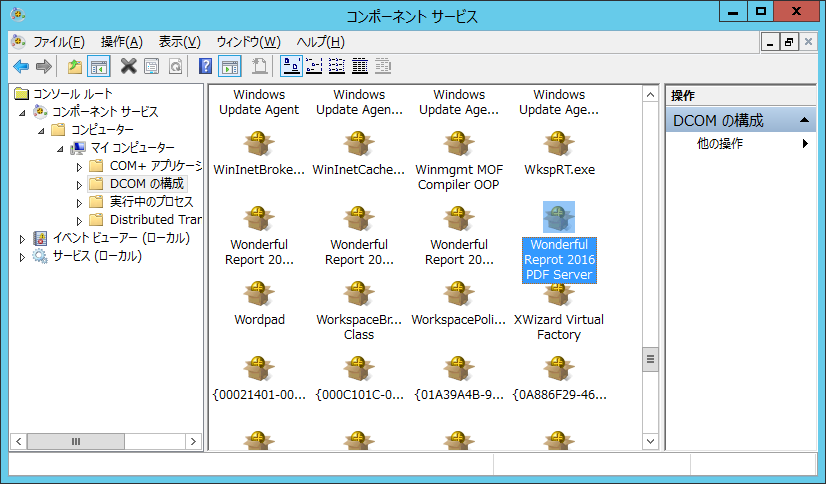This screenshot has height=484, width=826.
Task: Click the grayed status view toolbar icon
Action: tap(383, 66)
